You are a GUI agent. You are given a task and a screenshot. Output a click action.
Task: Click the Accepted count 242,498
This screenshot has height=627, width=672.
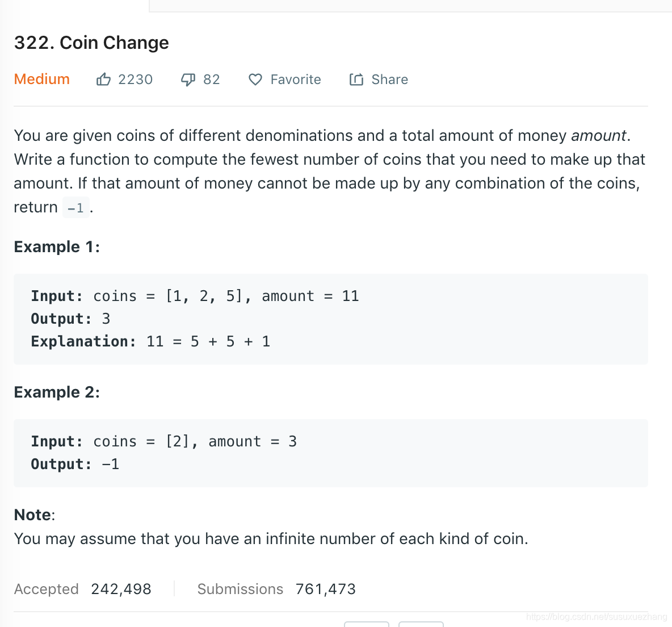[x=121, y=589]
